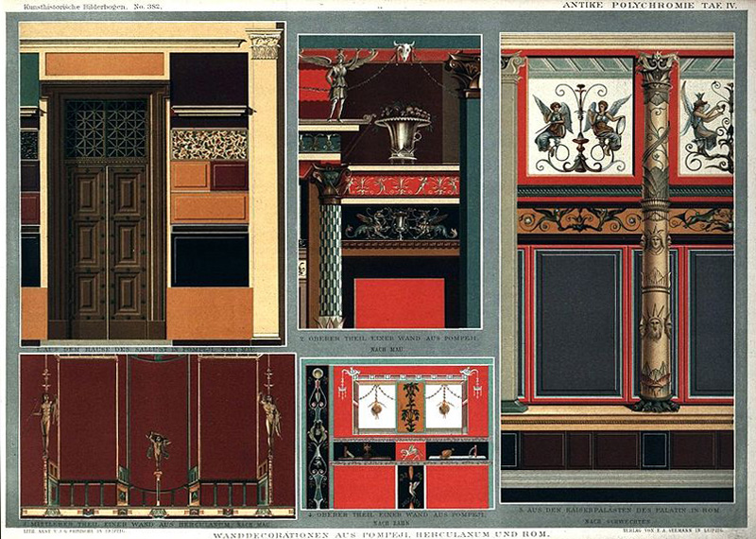
Task: Click the vertical black ornamental strip in bottom-center panel
Action: [x=318, y=437]
